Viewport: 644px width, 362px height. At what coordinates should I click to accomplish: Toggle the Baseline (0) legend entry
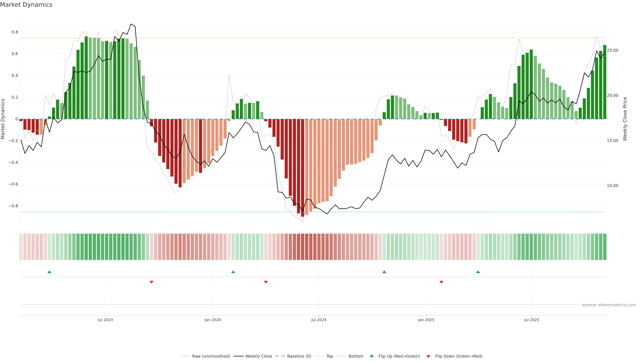299,356
